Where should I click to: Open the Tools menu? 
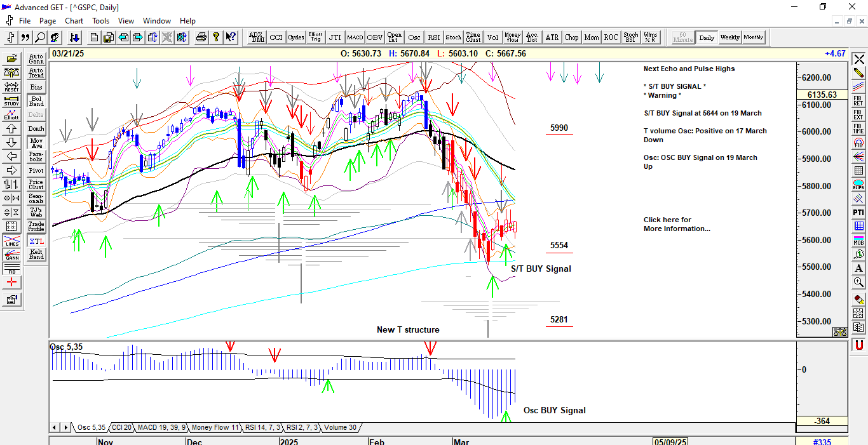point(100,21)
